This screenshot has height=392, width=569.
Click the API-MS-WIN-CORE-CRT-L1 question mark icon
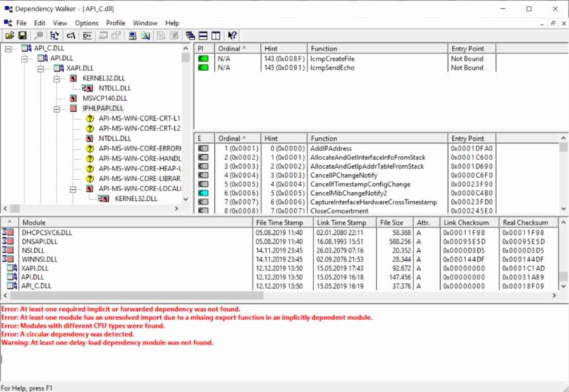90,119
